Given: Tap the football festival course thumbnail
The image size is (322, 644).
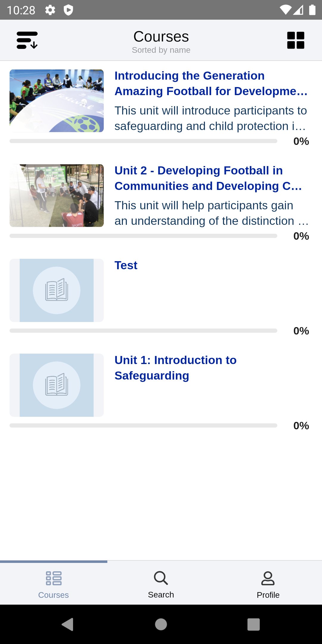Looking at the screenshot, I should pos(57,101).
